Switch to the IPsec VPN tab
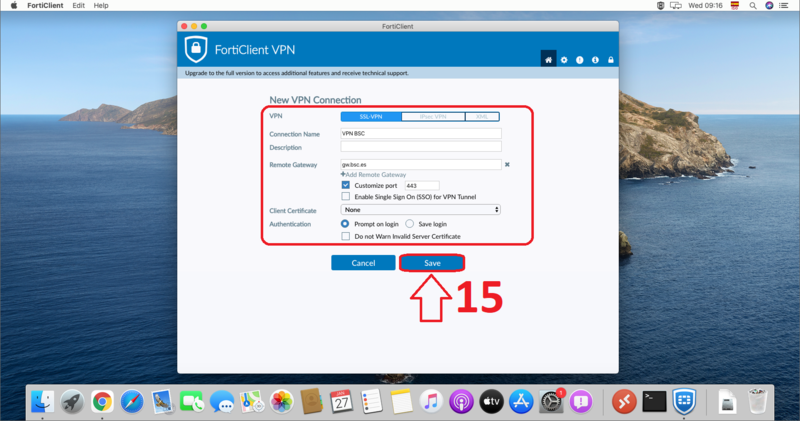 tap(433, 117)
